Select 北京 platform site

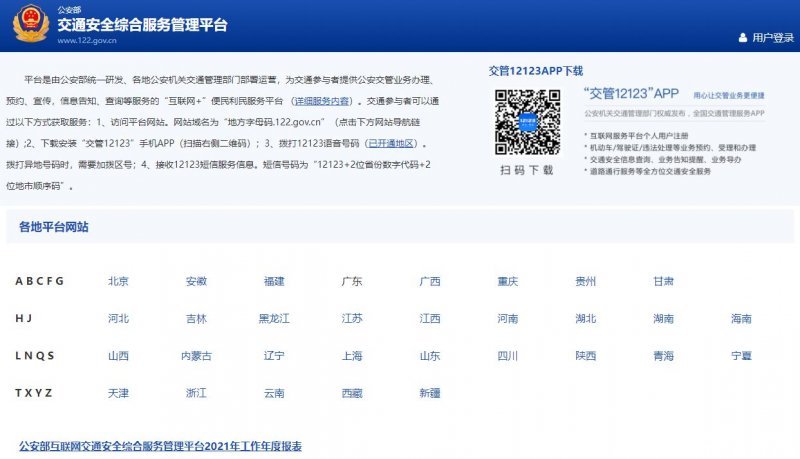[x=118, y=281]
